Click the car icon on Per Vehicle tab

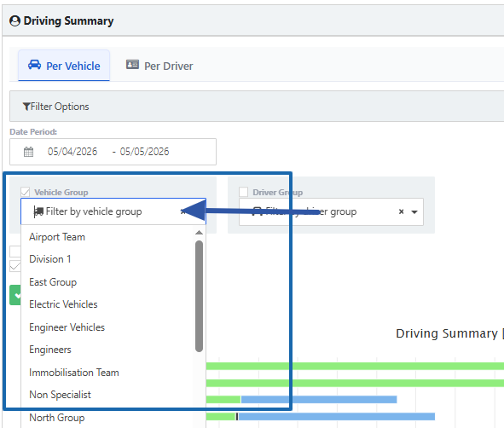click(x=35, y=65)
